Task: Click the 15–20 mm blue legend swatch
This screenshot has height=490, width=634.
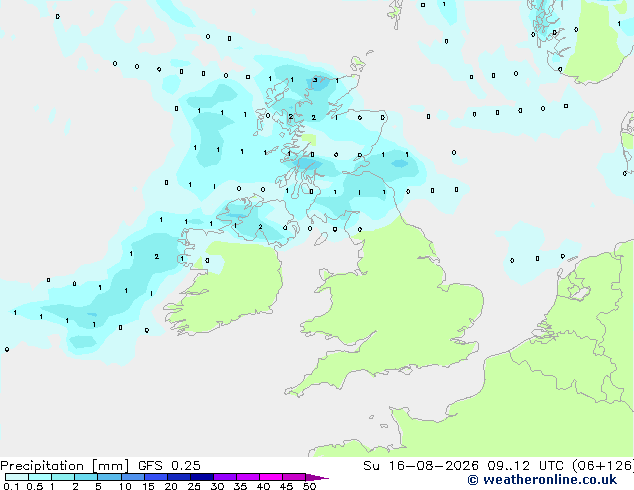Action: point(155,477)
